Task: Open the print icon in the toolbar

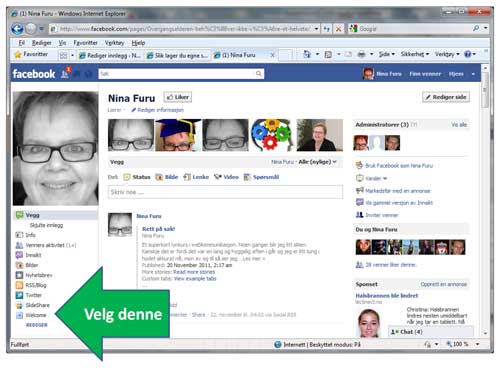Action: tap(361, 54)
